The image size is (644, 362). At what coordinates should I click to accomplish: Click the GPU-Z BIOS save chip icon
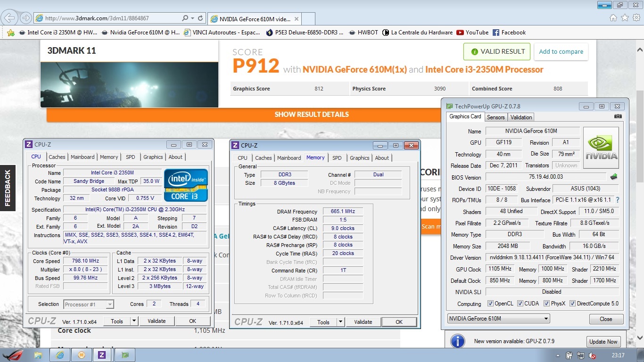[614, 177]
